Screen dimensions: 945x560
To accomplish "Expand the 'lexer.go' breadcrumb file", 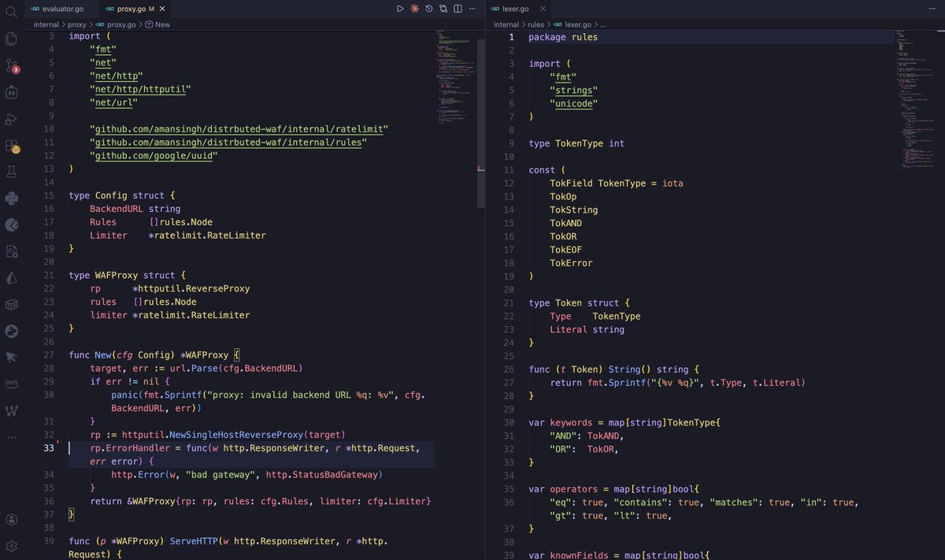I will point(571,24).
